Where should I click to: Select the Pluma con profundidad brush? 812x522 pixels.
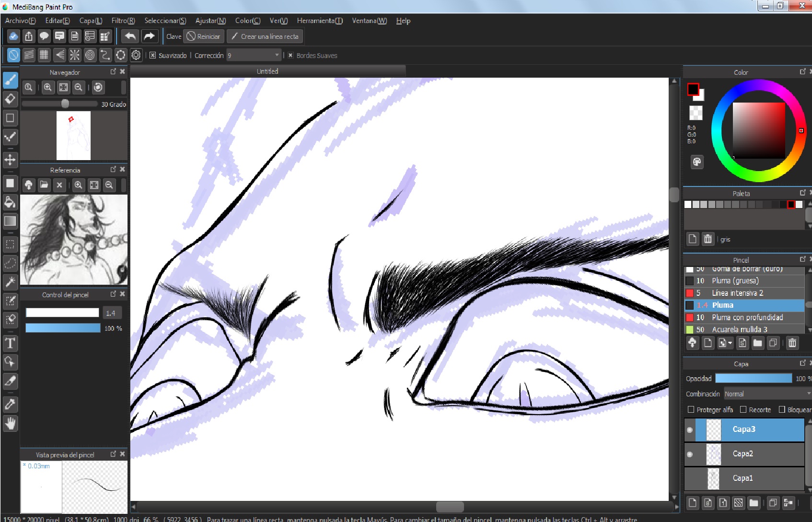744,317
